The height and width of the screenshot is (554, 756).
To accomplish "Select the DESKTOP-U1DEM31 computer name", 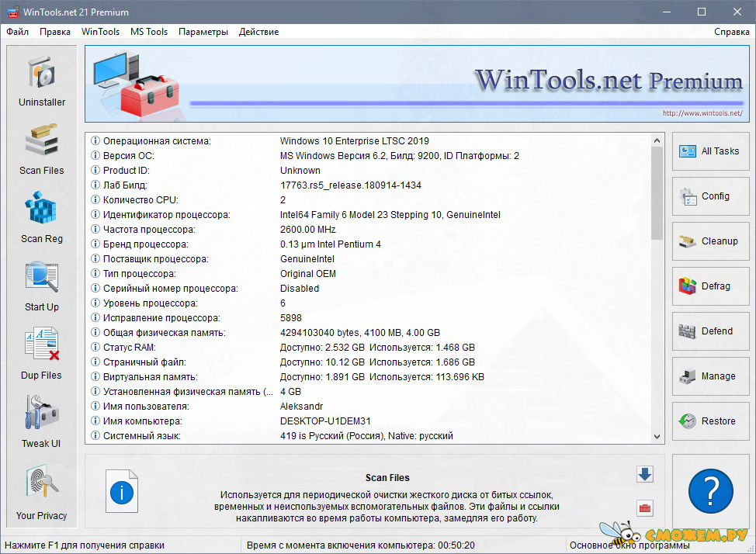I will tap(325, 421).
